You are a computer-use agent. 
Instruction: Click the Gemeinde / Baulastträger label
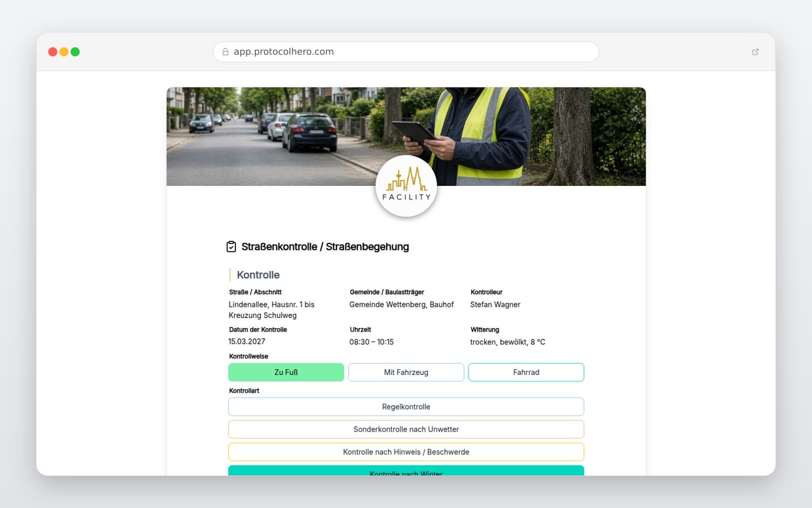pos(387,292)
